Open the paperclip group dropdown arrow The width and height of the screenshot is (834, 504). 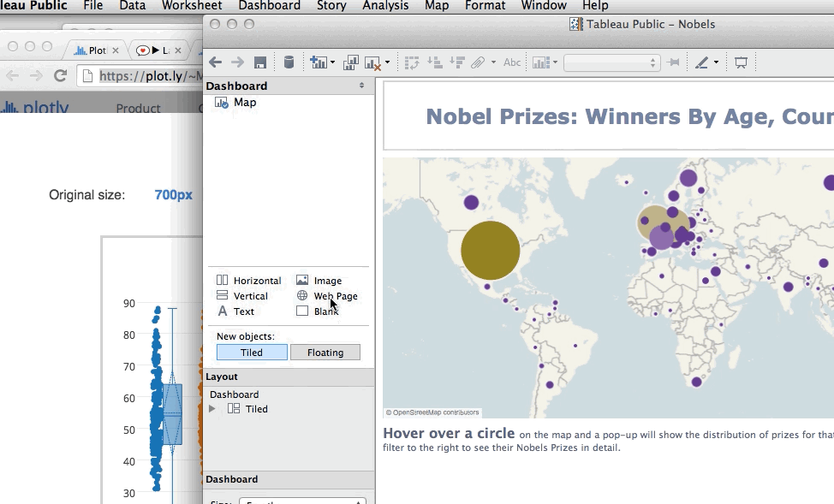pos(493,62)
